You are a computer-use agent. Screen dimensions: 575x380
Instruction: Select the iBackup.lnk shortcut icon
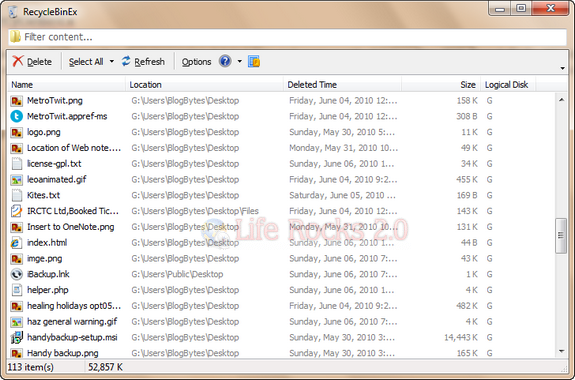tap(17, 274)
